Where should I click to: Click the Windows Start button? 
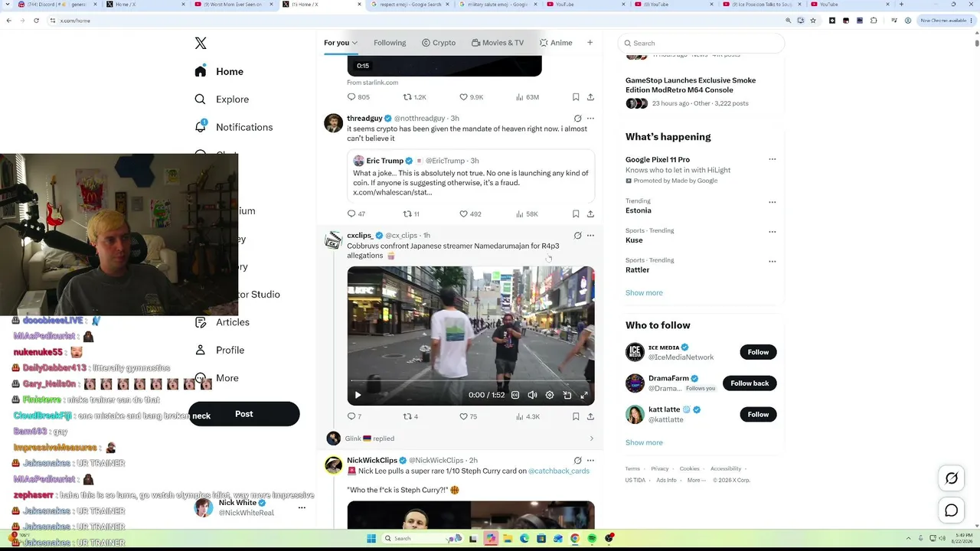click(371, 539)
